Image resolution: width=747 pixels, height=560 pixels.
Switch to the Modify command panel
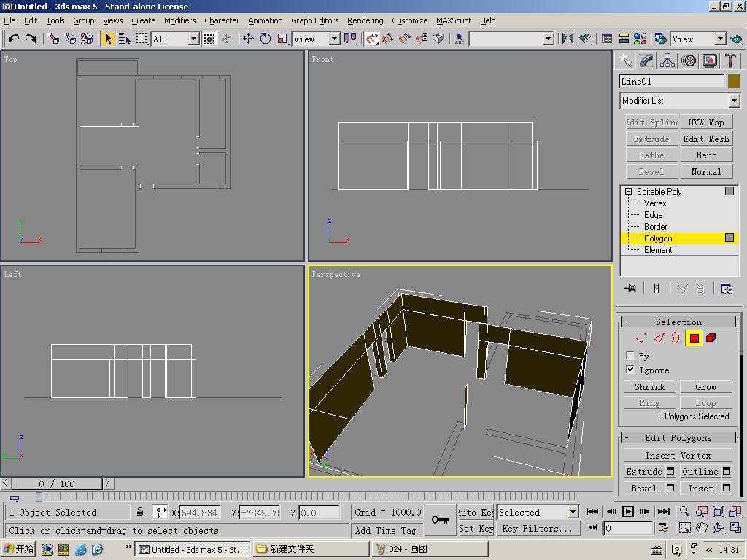tap(646, 61)
